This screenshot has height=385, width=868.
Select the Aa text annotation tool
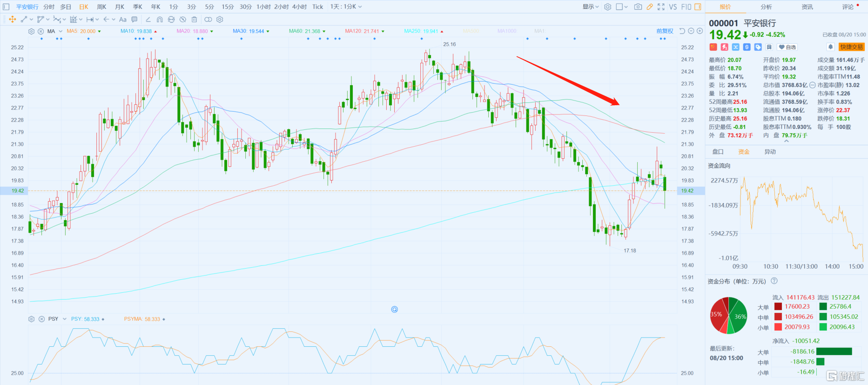(x=123, y=19)
